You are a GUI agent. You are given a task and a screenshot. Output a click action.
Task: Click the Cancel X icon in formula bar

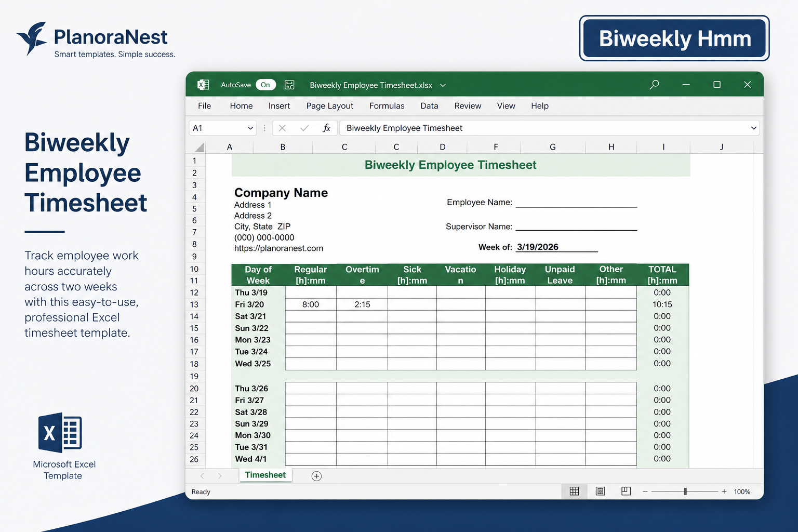coord(282,128)
